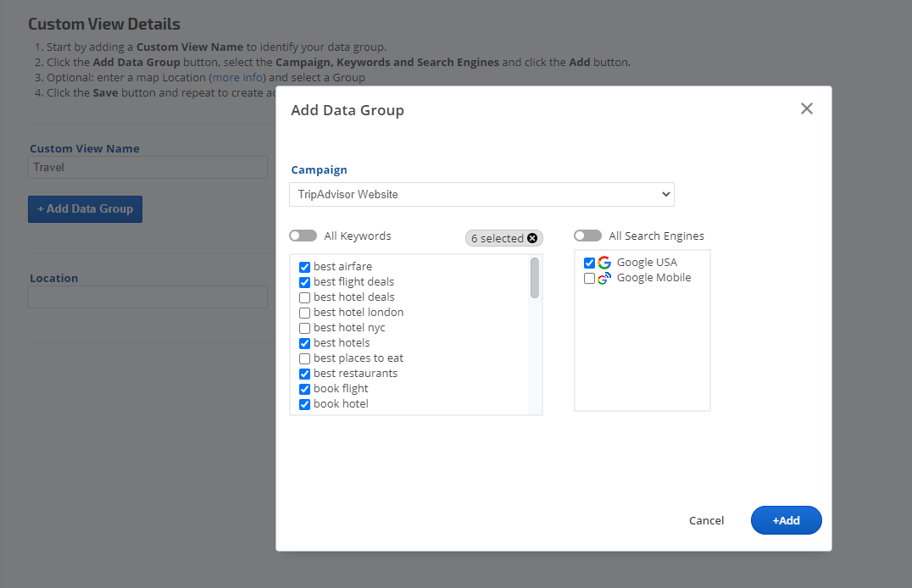Check the best places to eat keyword
The width and height of the screenshot is (912, 588).
pos(305,358)
